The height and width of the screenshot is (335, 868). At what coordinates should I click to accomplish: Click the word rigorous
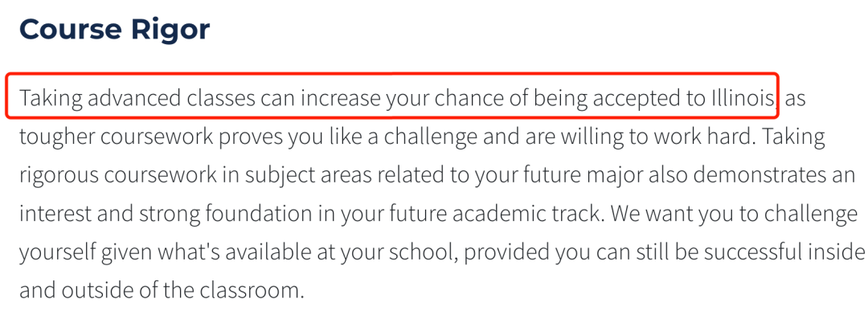click(56, 175)
